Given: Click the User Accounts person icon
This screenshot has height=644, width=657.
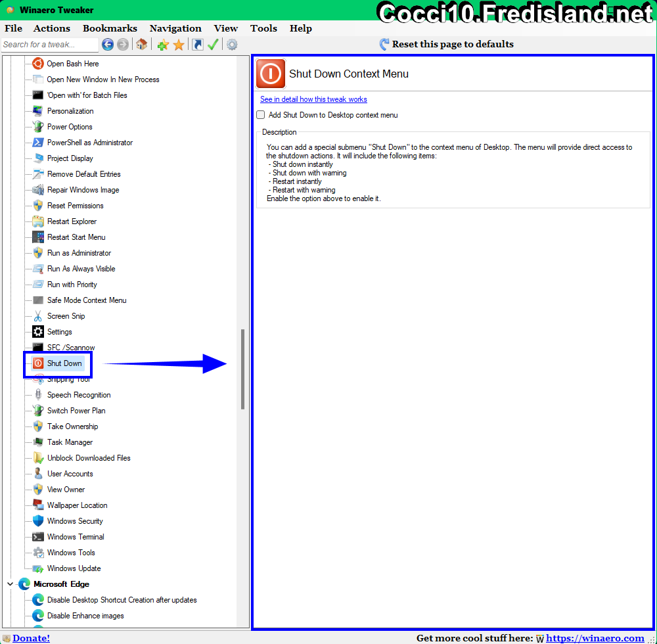Looking at the screenshot, I should (x=37, y=474).
